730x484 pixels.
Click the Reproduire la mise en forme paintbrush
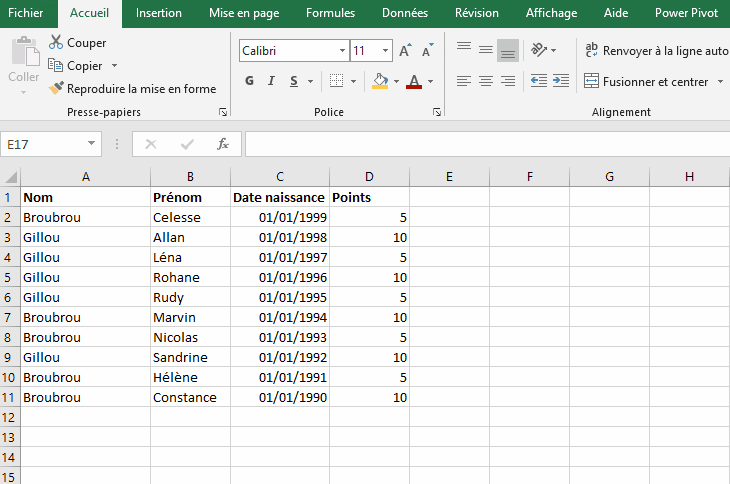[57, 89]
